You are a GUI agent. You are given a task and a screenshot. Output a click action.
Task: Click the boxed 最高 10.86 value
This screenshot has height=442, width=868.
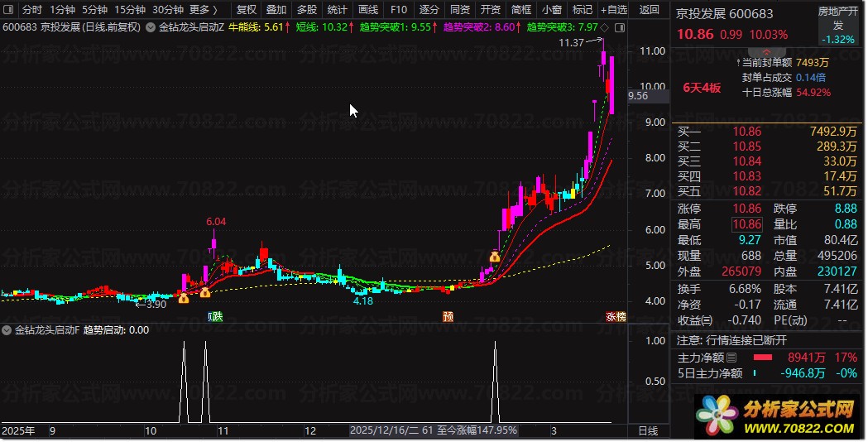[746, 224]
